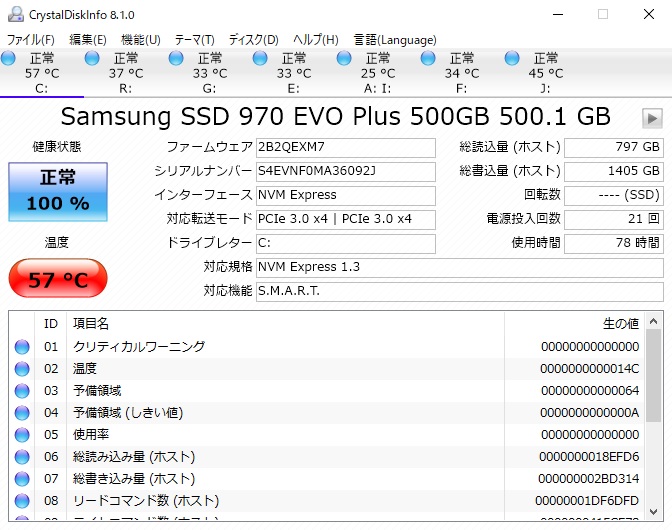Click the drive letter field C:
This screenshot has height=530, width=672.
tap(345, 243)
